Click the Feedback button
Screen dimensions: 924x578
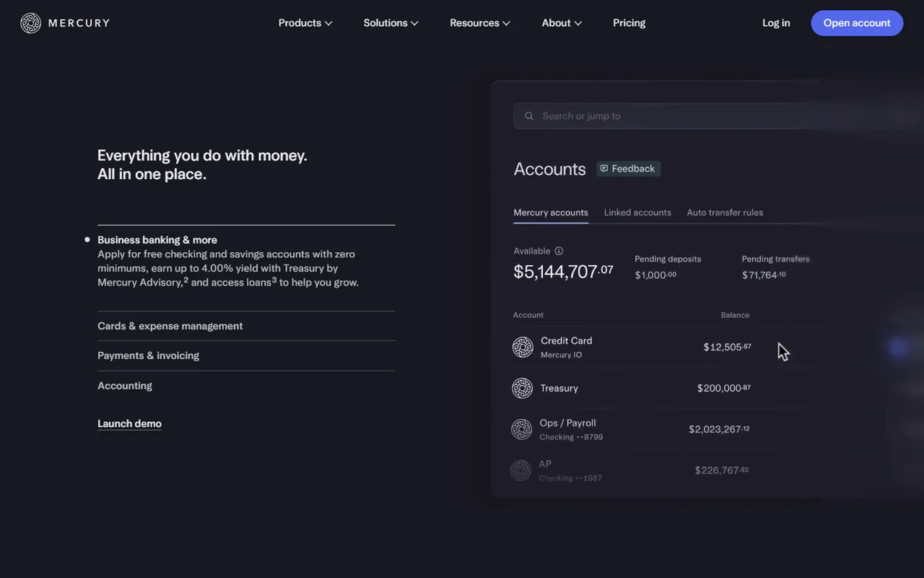click(x=628, y=169)
